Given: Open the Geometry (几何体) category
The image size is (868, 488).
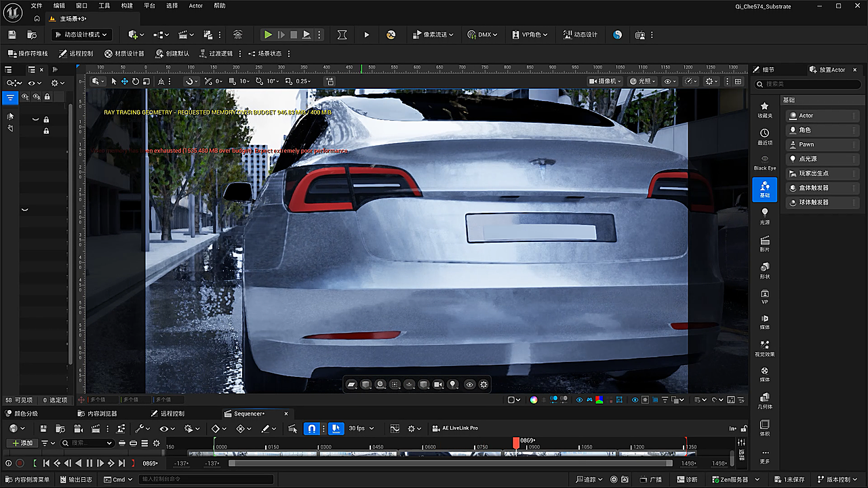Looking at the screenshot, I should click(x=765, y=401).
